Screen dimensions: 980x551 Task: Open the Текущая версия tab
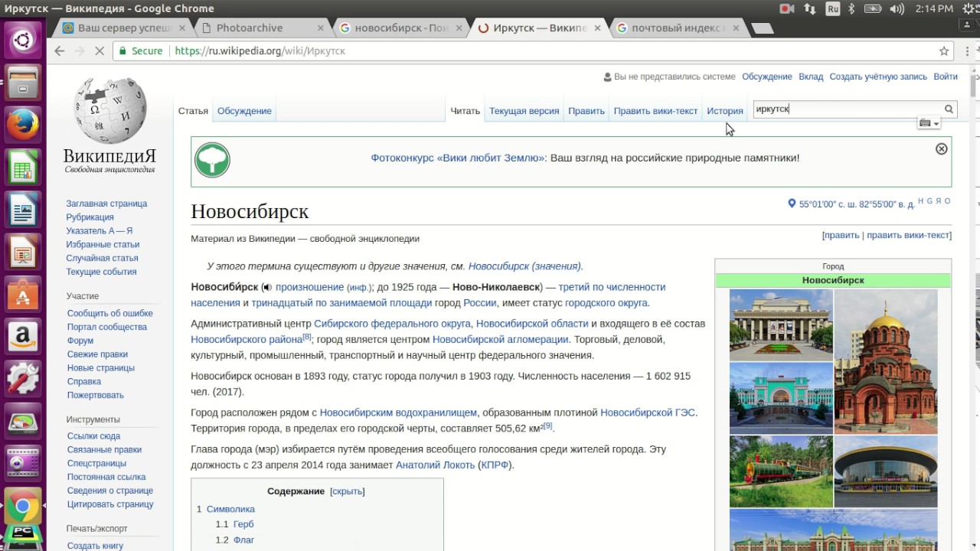tap(524, 111)
